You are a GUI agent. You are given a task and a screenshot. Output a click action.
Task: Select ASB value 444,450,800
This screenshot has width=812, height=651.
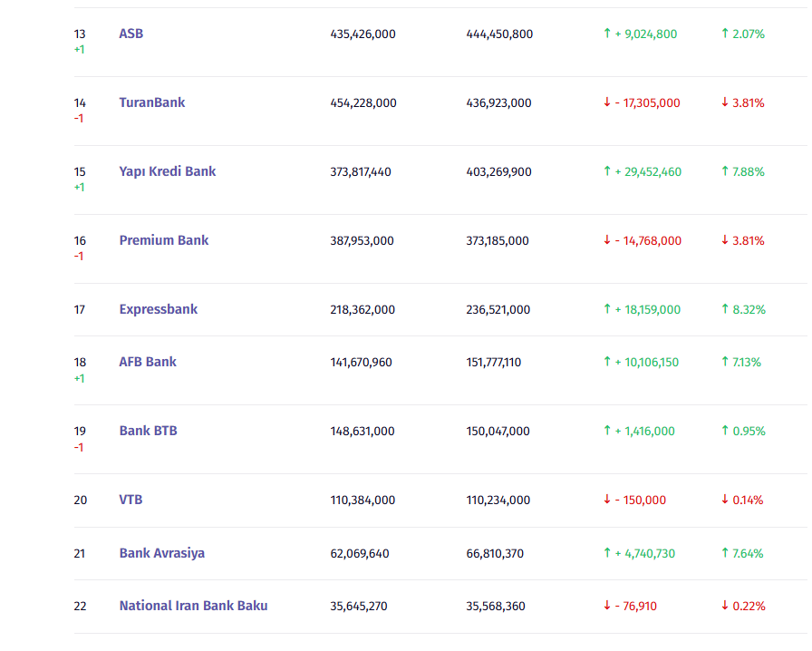pyautogui.click(x=499, y=34)
